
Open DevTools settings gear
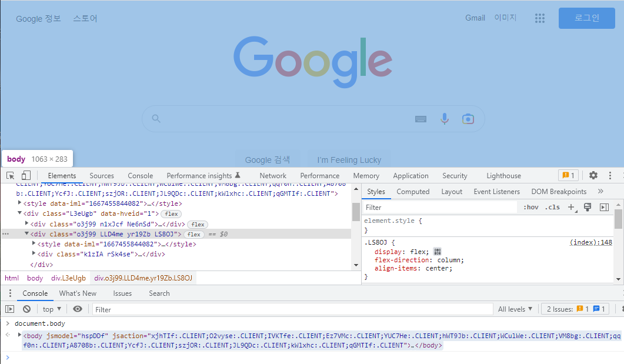(x=593, y=175)
